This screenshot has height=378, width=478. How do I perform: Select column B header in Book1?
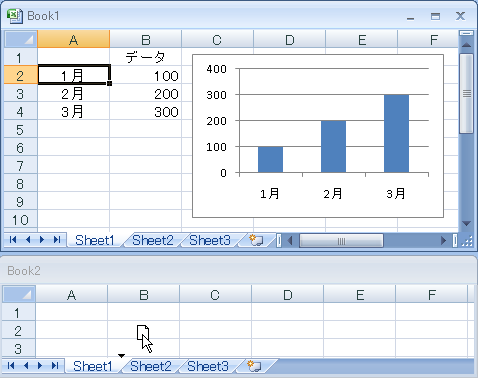pyautogui.click(x=146, y=39)
